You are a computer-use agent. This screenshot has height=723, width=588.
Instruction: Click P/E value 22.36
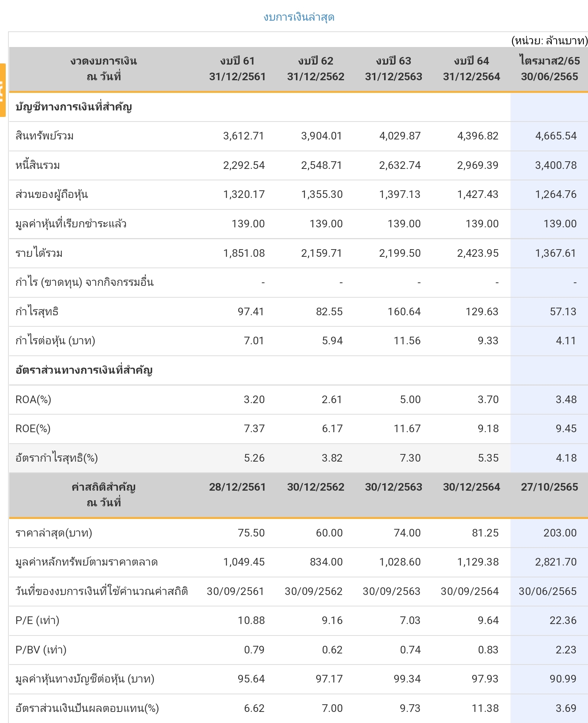[x=563, y=621]
